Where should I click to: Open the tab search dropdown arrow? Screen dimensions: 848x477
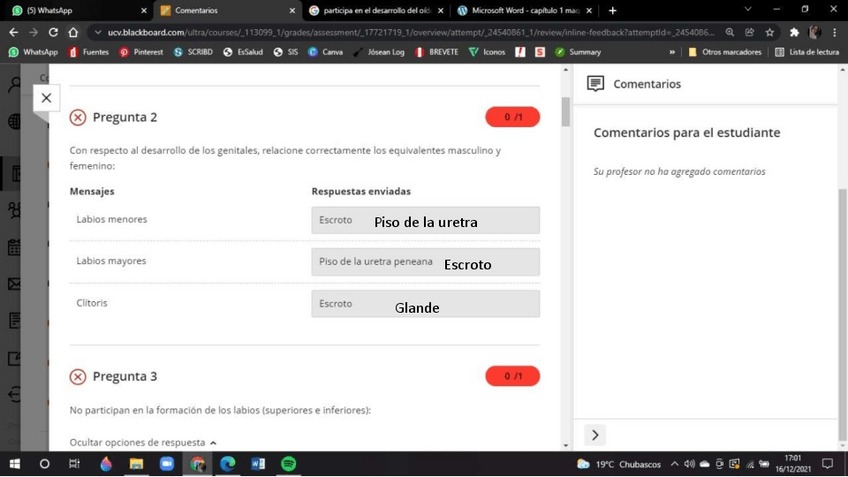(748, 9)
